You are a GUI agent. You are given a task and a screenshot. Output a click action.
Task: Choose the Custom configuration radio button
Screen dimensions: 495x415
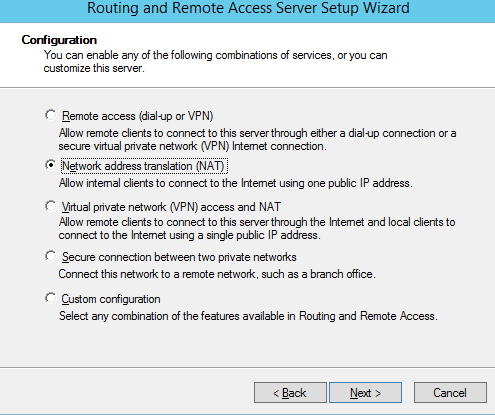(x=51, y=298)
